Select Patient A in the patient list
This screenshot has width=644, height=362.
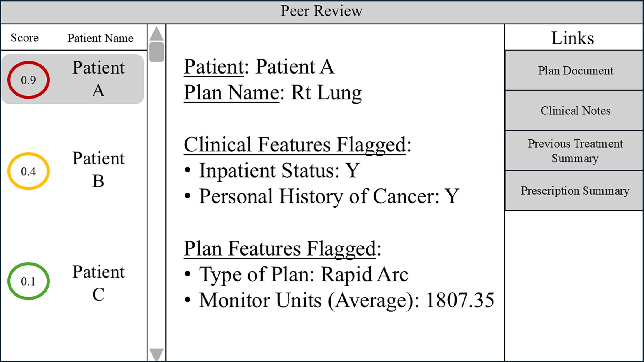point(98,79)
